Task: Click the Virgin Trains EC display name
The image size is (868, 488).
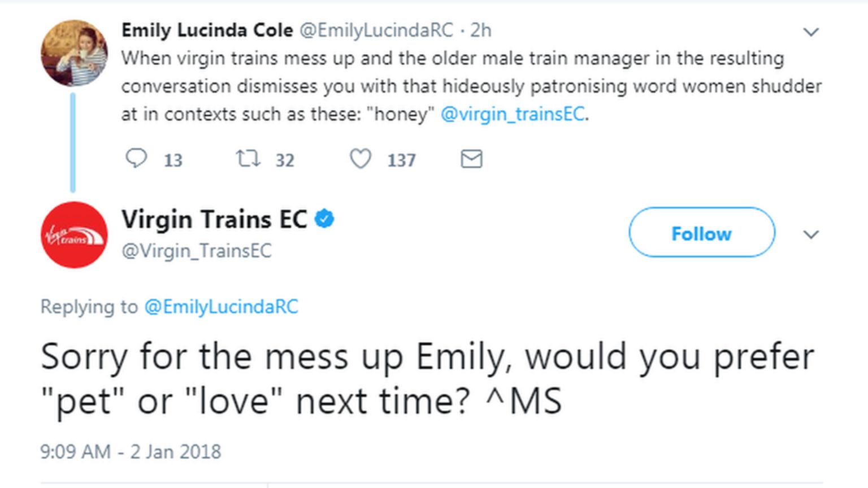Action: click(x=214, y=219)
